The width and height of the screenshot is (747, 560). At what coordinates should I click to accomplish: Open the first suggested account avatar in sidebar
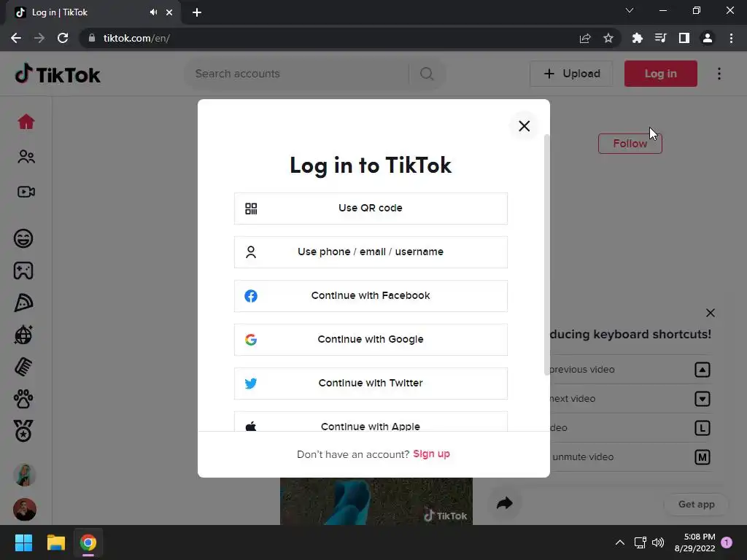[x=25, y=475]
